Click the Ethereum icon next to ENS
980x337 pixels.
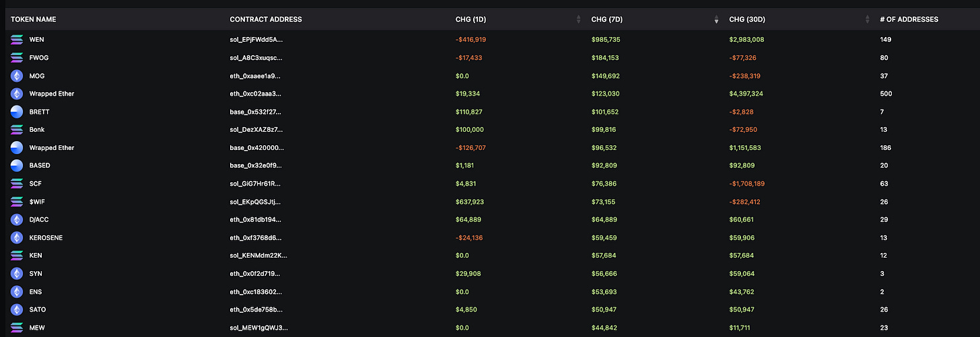[17, 291]
